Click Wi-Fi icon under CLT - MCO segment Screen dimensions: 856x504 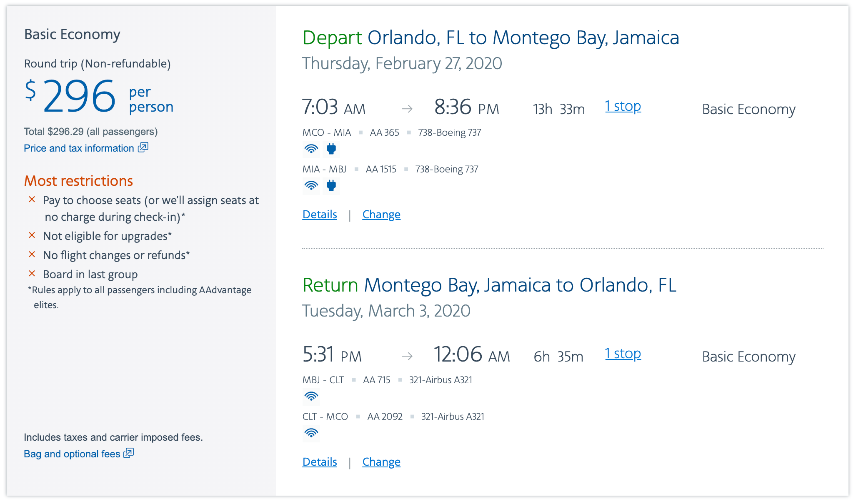pyautogui.click(x=311, y=433)
